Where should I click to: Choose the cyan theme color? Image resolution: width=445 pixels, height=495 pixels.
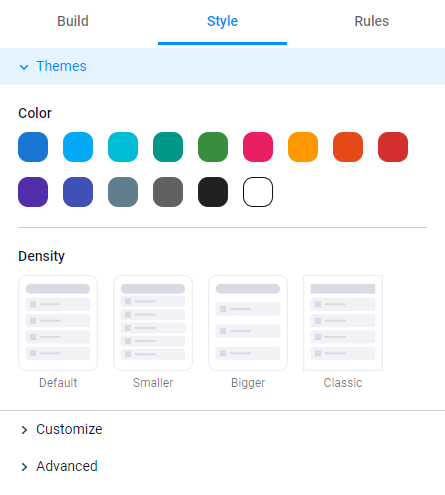pos(123,147)
